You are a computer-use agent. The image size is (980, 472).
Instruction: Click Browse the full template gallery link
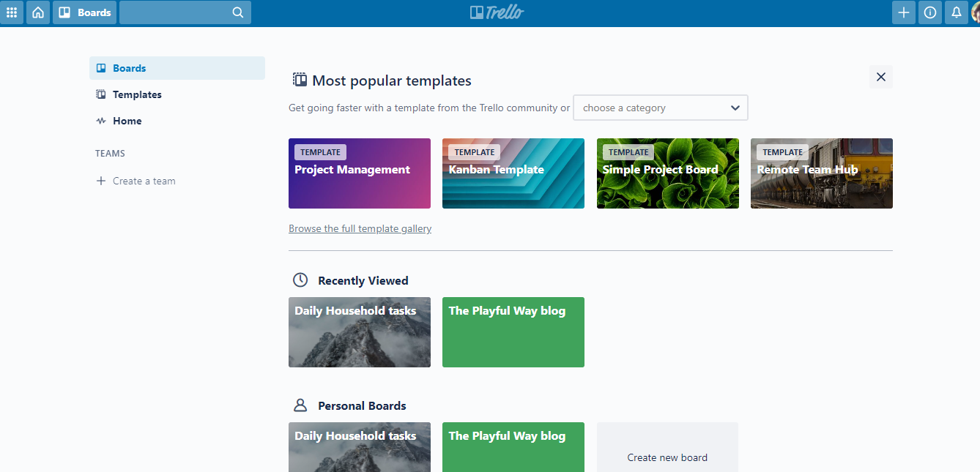click(x=360, y=228)
